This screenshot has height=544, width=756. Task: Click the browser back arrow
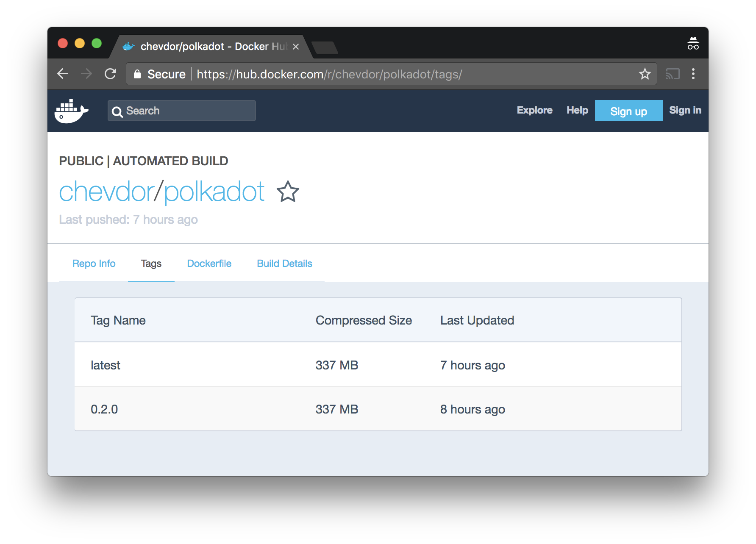click(63, 74)
